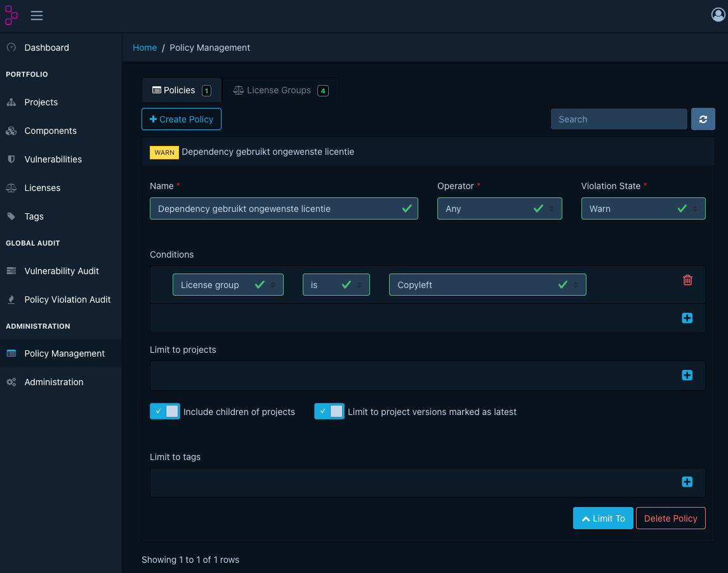Viewport: 728px width, 573px height.
Task: Click the Components cubes icon
Action: point(11,131)
